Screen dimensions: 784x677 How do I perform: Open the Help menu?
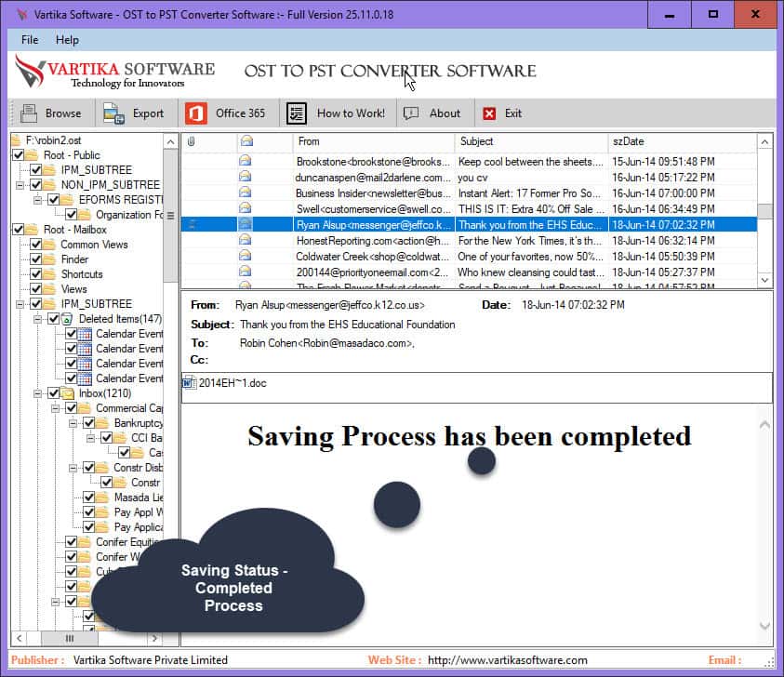(x=67, y=40)
